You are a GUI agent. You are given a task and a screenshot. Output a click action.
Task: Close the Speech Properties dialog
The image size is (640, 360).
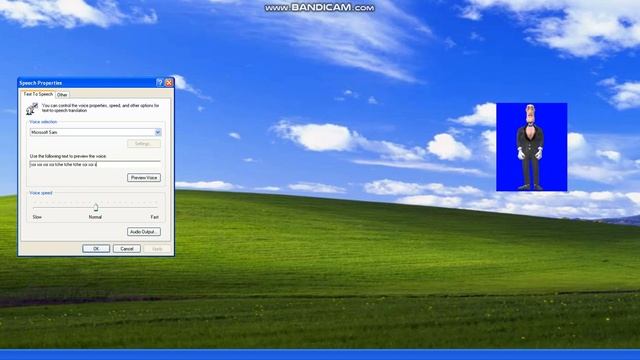tap(169, 83)
